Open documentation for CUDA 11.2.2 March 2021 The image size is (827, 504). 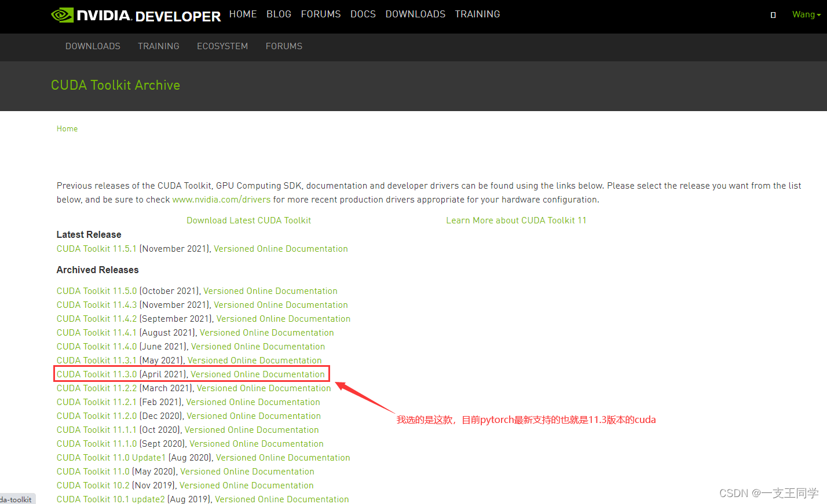(x=264, y=388)
